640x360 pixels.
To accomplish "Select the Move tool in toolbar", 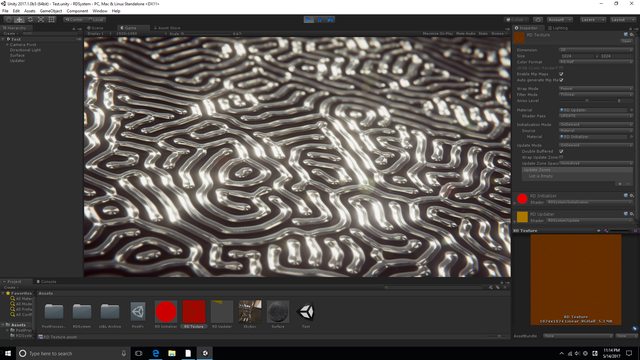I will 19,20.
